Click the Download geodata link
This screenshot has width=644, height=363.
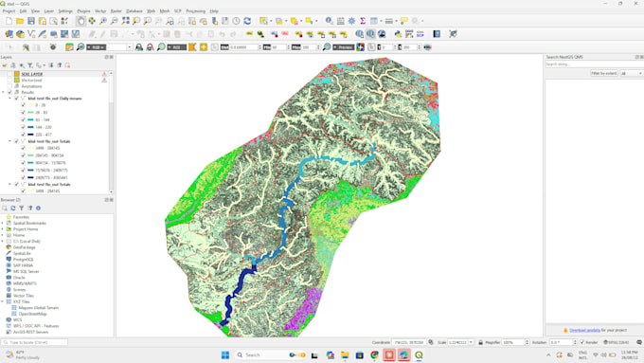[584, 330]
